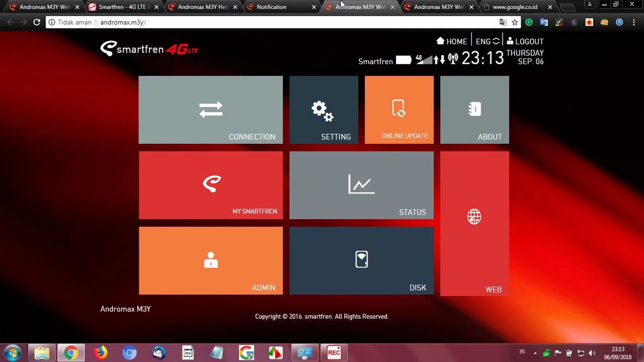Reload the page with the refresh icon
The width and height of the screenshot is (644, 362).
click(37, 22)
